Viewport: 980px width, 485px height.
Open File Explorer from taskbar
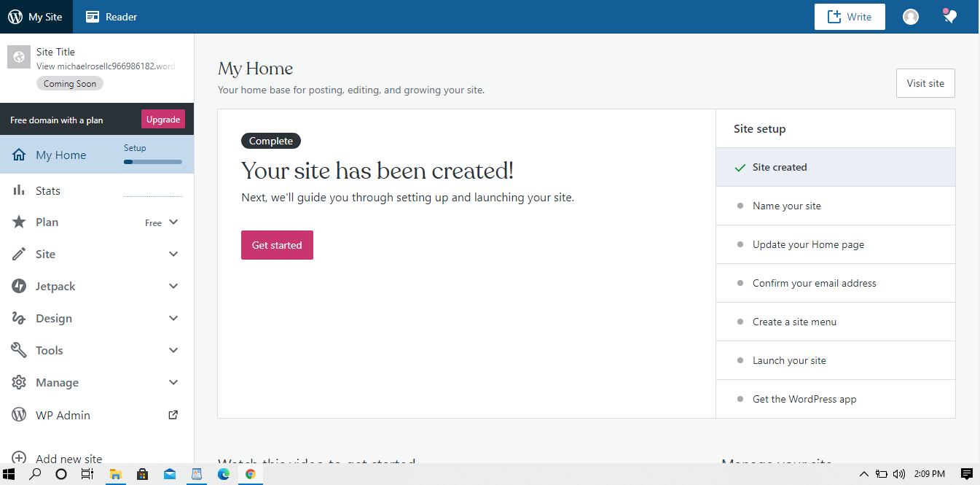click(115, 474)
